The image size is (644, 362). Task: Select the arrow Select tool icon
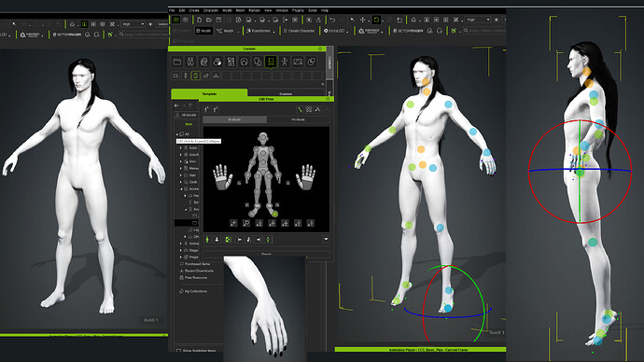click(353, 20)
